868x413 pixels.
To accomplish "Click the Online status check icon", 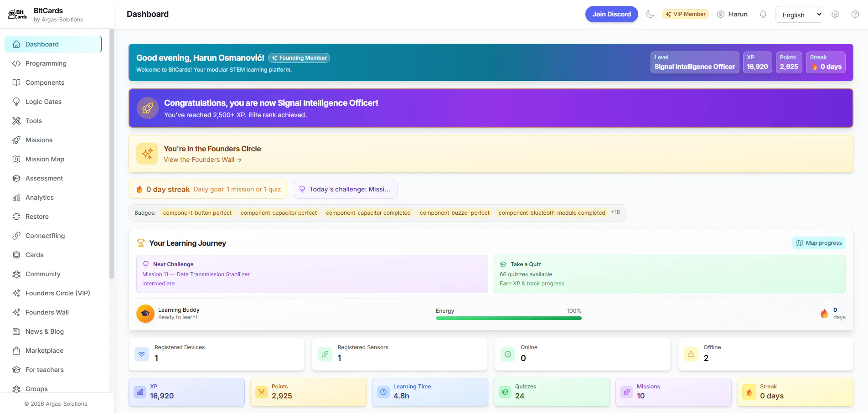I will tap(508, 354).
